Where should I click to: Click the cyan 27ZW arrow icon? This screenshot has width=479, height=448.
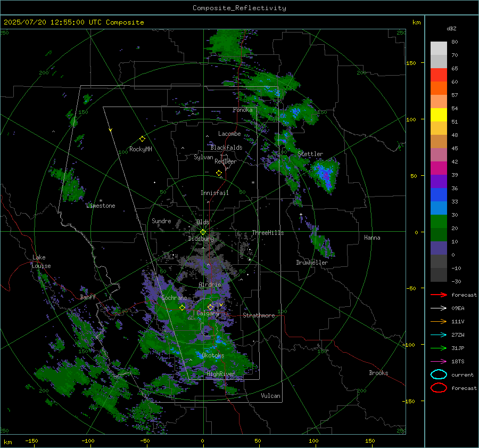(439, 335)
